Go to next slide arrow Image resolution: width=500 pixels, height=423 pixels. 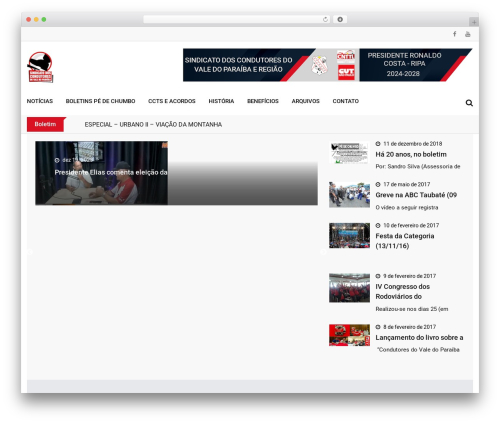(x=323, y=252)
